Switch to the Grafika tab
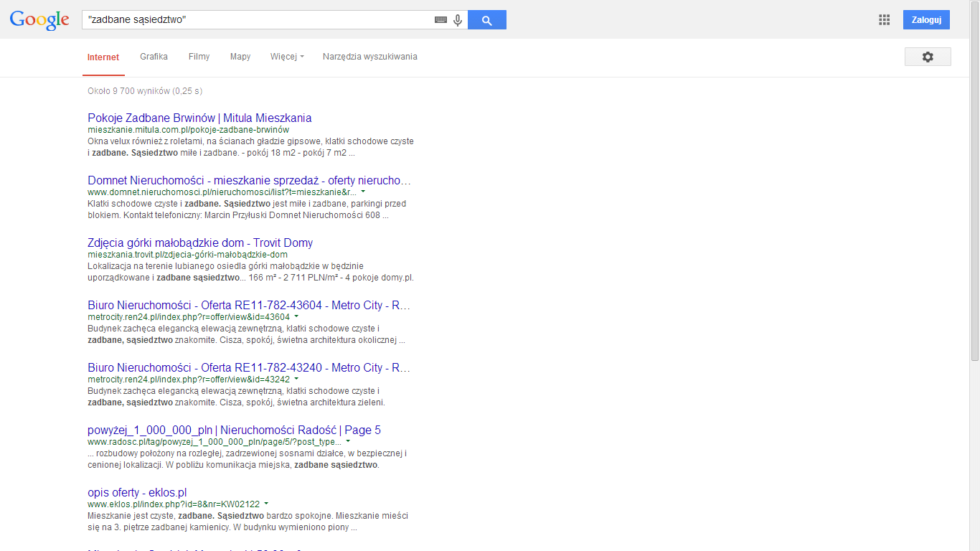980x551 pixels. click(154, 57)
